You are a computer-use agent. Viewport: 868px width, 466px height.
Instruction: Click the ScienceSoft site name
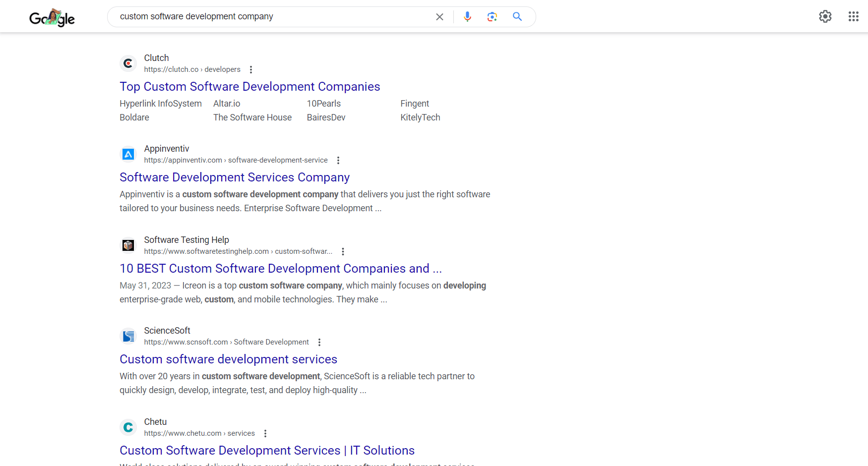click(167, 331)
